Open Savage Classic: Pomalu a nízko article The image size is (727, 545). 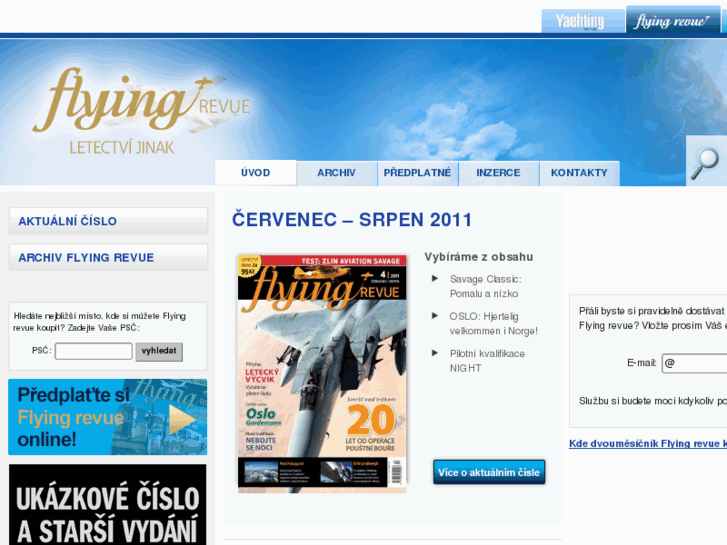(x=485, y=286)
